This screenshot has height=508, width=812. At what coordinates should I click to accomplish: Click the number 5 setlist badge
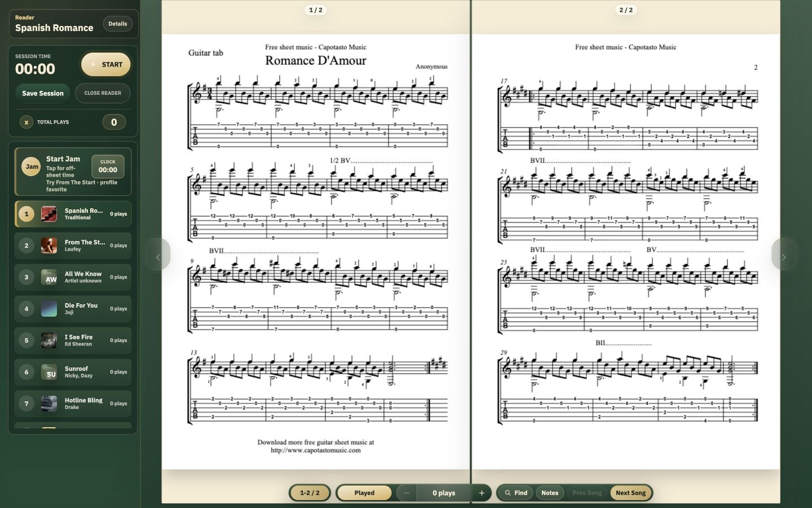(26, 340)
